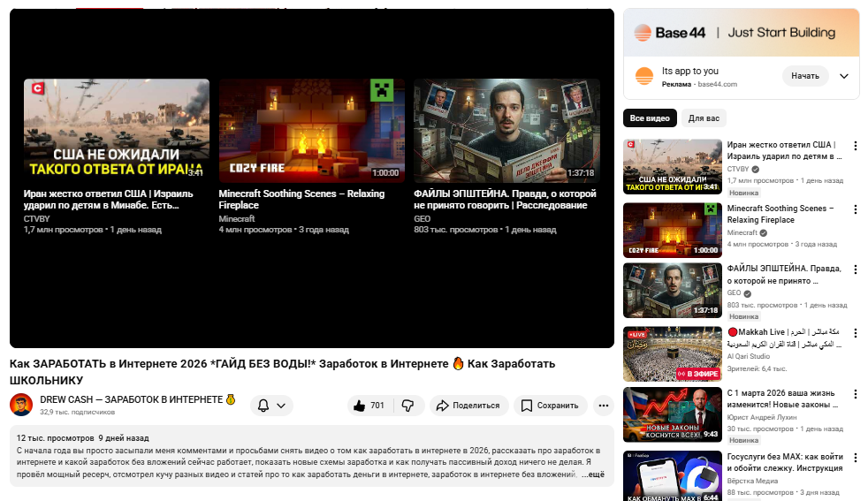
Task: Click 12 тыс. просмотров text
Action: click(56, 438)
